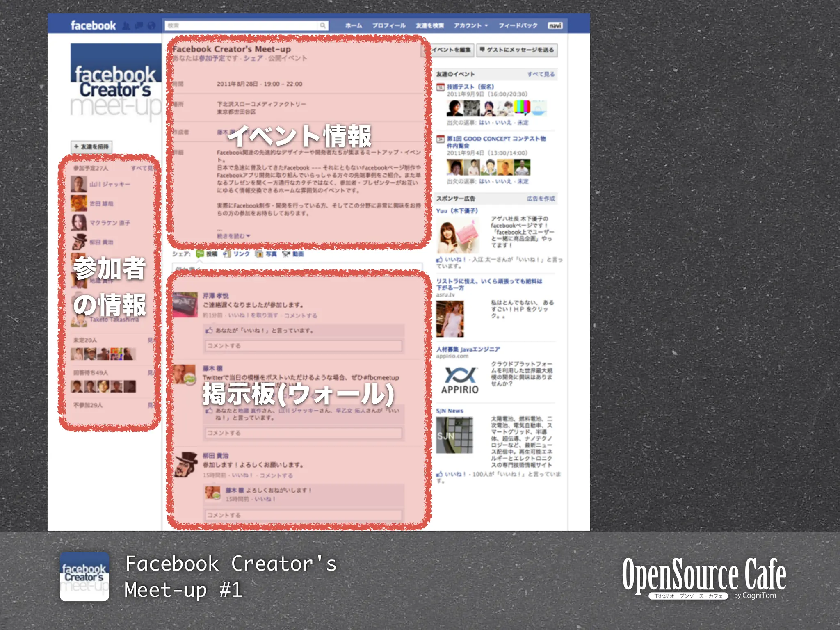Open the top-hat avatar of 柳田 貴治 wall post

coord(186,464)
